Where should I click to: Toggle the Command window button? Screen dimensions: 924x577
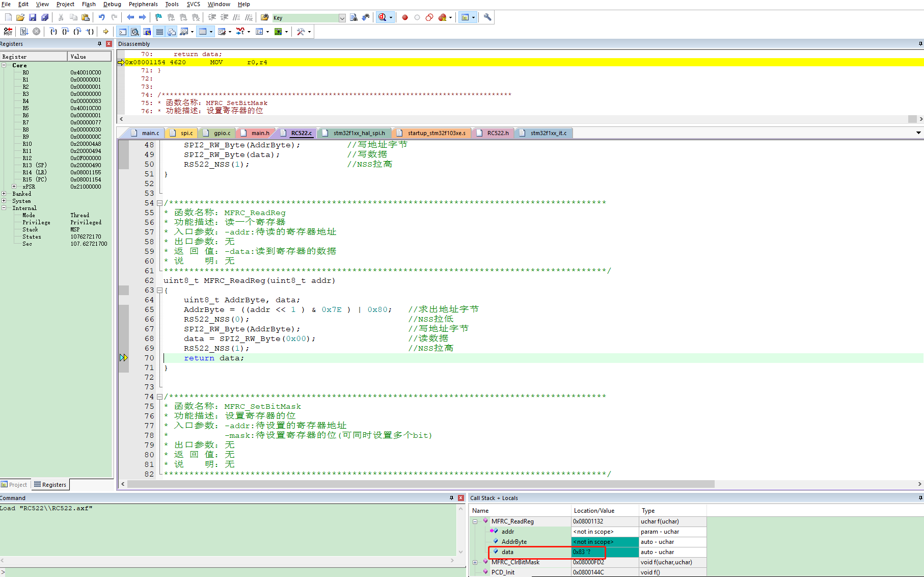[123, 32]
